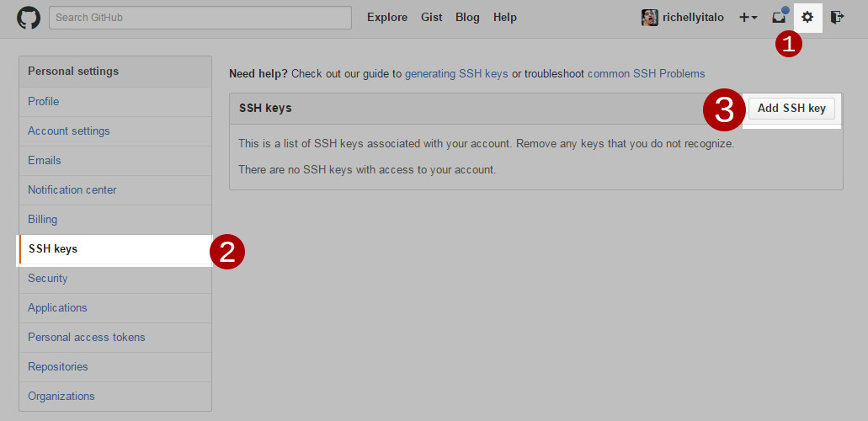Screen dimensions: 868x421
Task: Open the Blog menu item
Action: tap(467, 18)
